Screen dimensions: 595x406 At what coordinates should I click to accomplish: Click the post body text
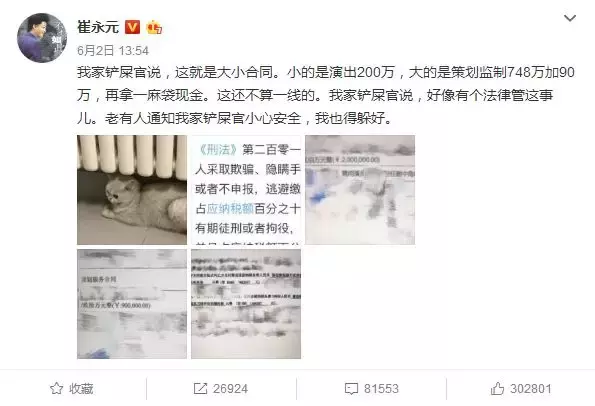point(326,95)
